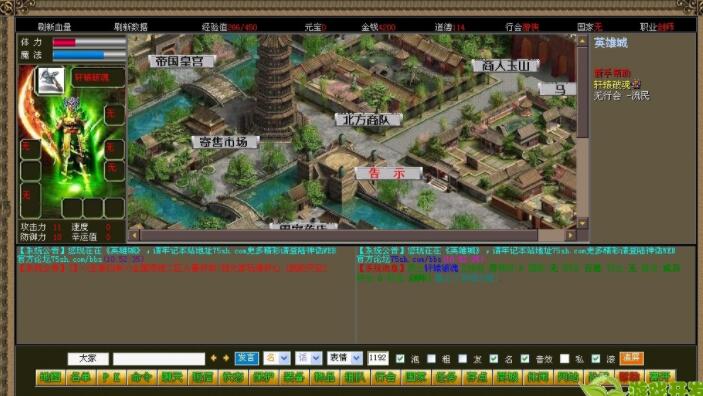Viewport: 703px width, 396px height.
Task: Click the 商人玉山 merchant label
Action: tap(505, 65)
